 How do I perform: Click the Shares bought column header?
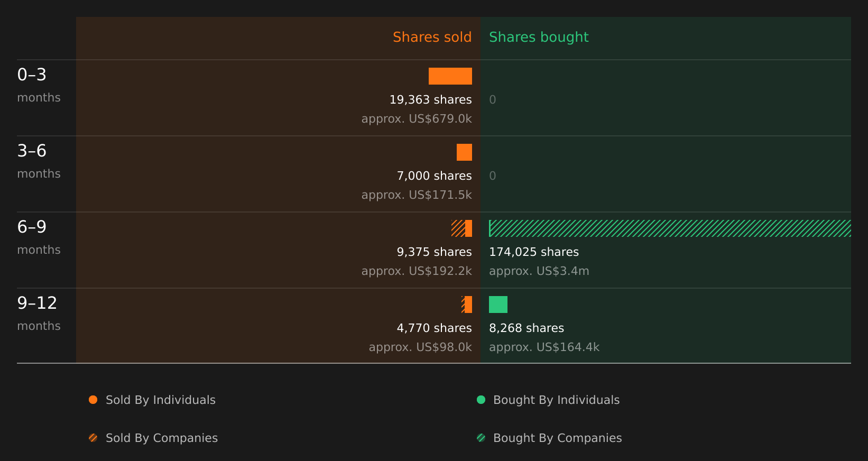(x=539, y=37)
